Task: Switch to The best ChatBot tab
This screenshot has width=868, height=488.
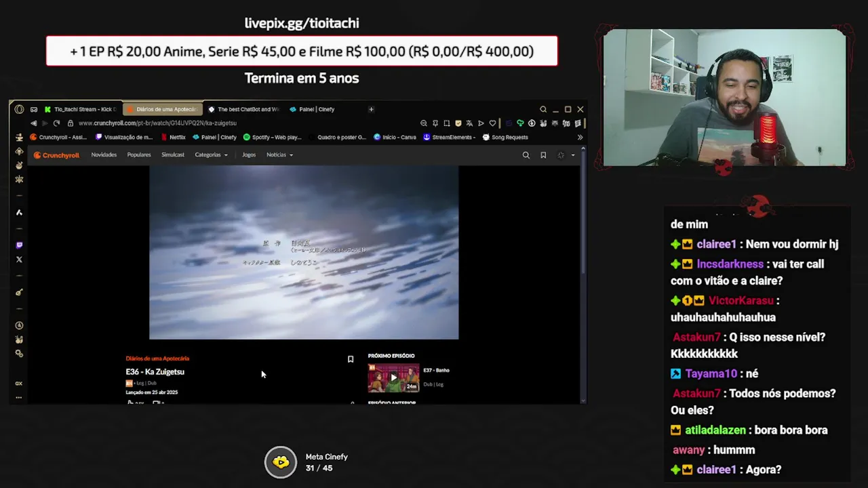Action: pos(243,109)
